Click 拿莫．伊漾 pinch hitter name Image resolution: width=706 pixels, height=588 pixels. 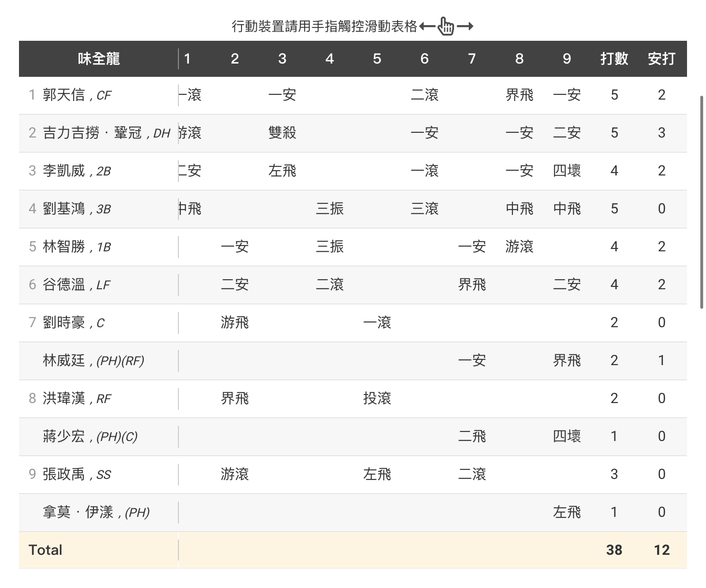(78, 512)
